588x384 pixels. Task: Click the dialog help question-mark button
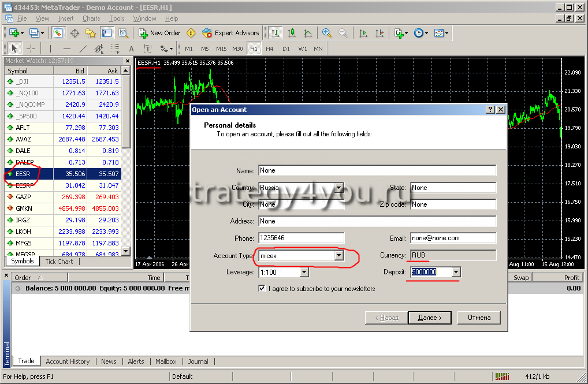490,110
